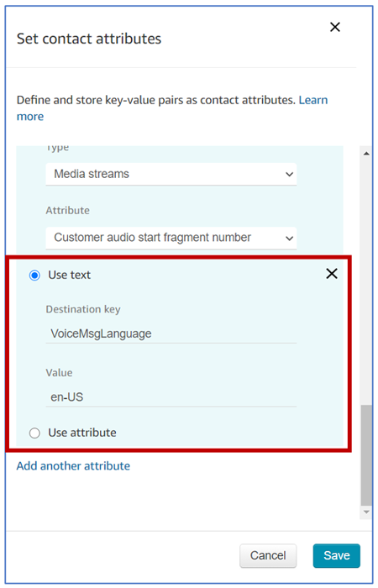Click the chevron arrow on Media streams dropdown
The width and height of the screenshot is (378, 588).
click(289, 175)
